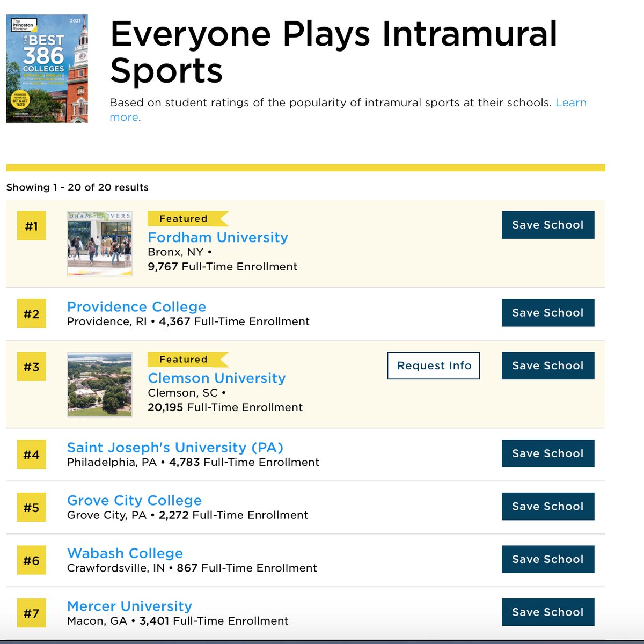Image resolution: width=644 pixels, height=644 pixels.
Task: Open Wabash College profile link
Action: coord(125,553)
